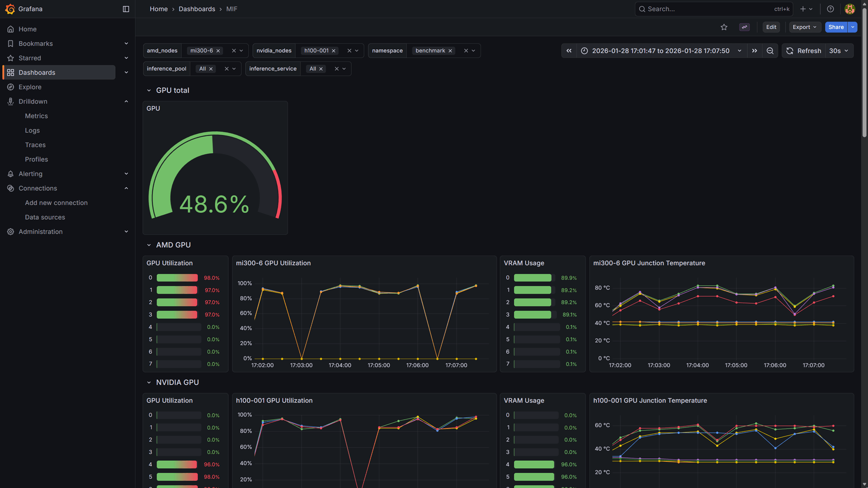The height and width of the screenshot is (488, 868).
Task: Zoom out the dashboard time range
Action: click(770, 51)
